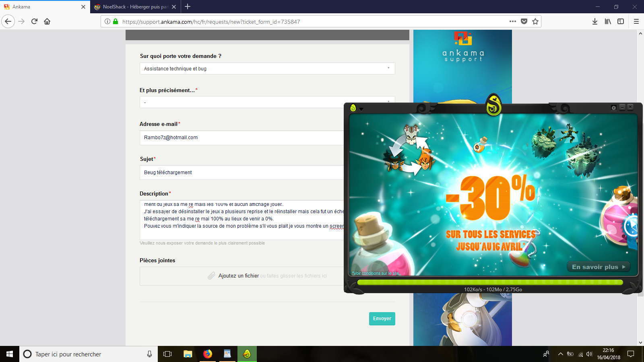Open the Dofus launcher taskbar icon

click(x=247, y=354)
